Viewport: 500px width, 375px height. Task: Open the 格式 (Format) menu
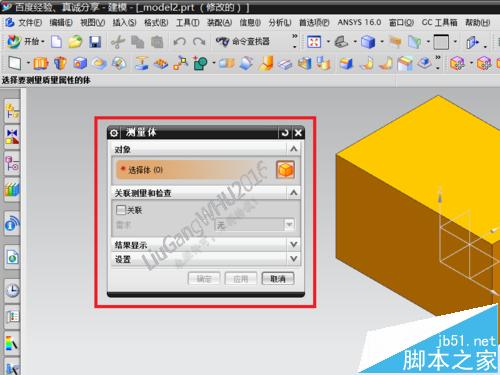point(156,23)
